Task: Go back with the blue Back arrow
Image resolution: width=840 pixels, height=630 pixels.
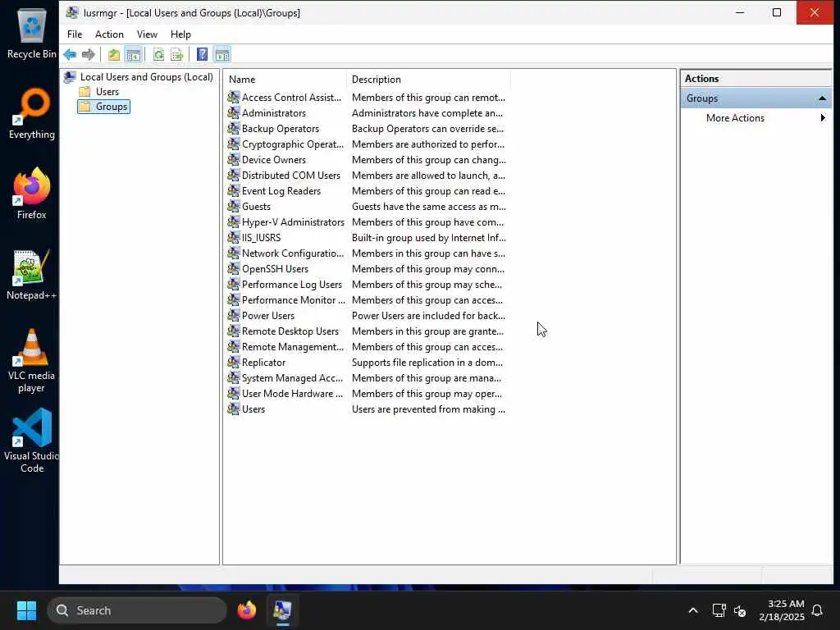Action: [70, 54]
